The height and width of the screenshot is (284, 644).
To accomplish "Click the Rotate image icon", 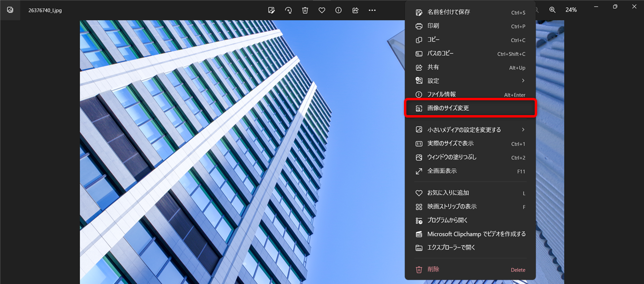I will 288,10.
